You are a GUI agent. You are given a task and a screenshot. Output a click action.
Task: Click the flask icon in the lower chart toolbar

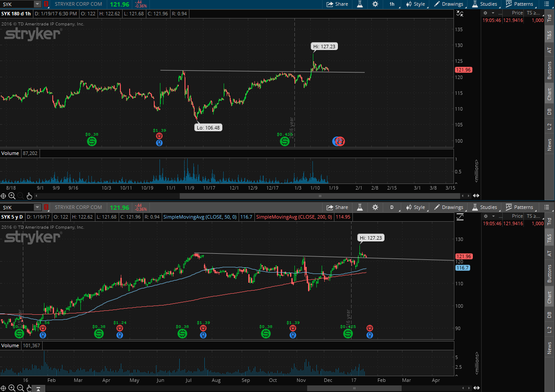[359, 207]
